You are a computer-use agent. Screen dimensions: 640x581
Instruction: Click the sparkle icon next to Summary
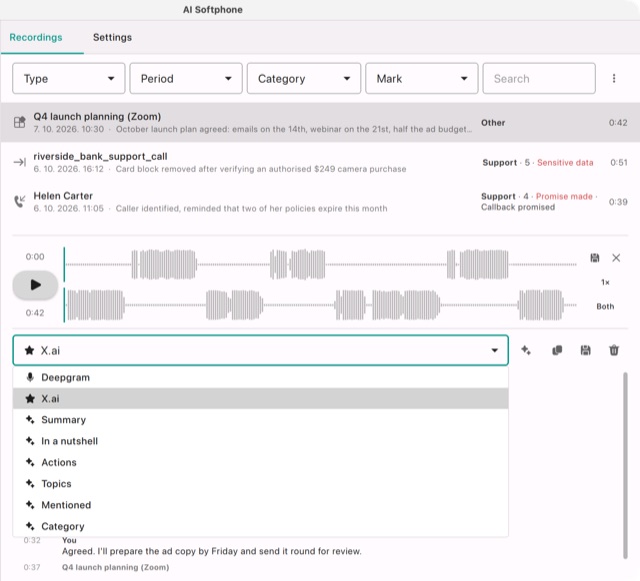(x=30, y=419)
